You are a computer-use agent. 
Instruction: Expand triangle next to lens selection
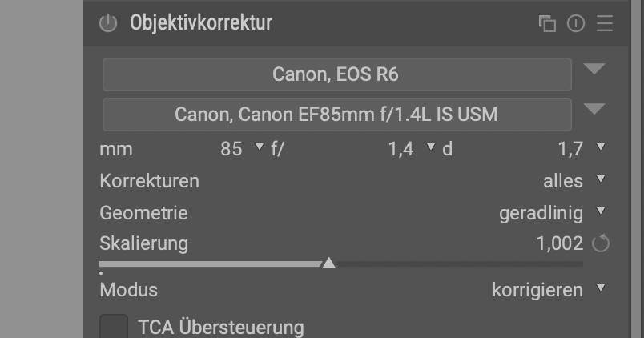(x=594, y=109)
